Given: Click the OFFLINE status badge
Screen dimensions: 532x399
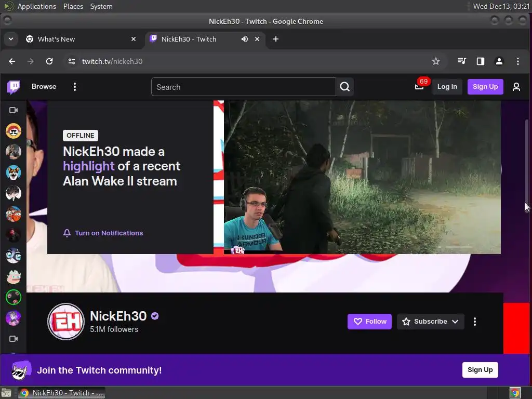Looking at the screenshot, I should 81,136.
